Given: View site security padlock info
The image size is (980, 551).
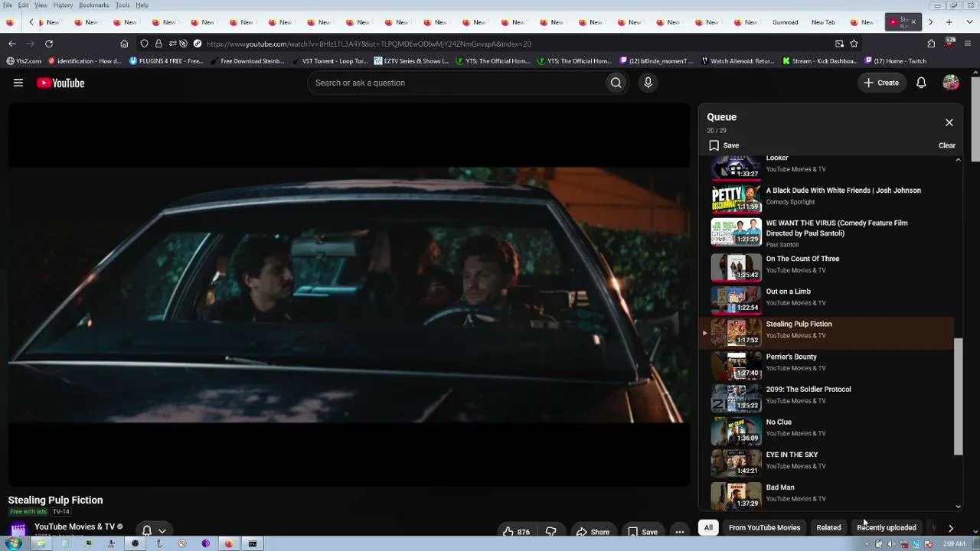Looking at the screenshot, I should (x=158, y=44).
